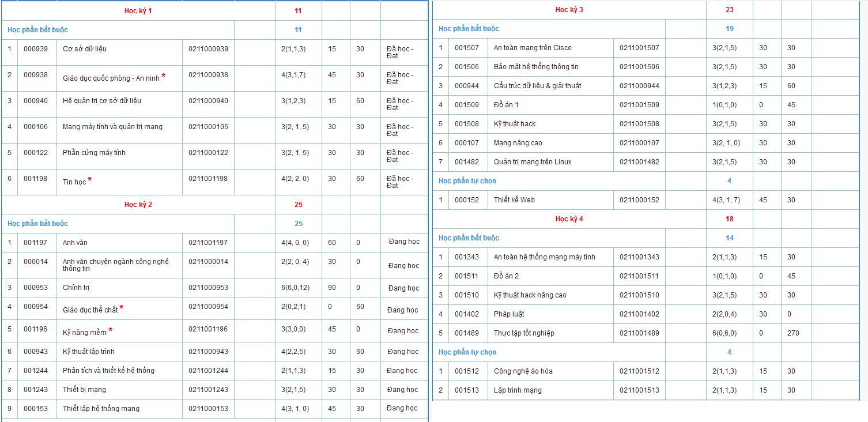Viewport: 868px width, 422px height.
Task: Select the Mạng máy tính và quản trị mạng course
Action: pyautogui.click(x=112, y=127)
